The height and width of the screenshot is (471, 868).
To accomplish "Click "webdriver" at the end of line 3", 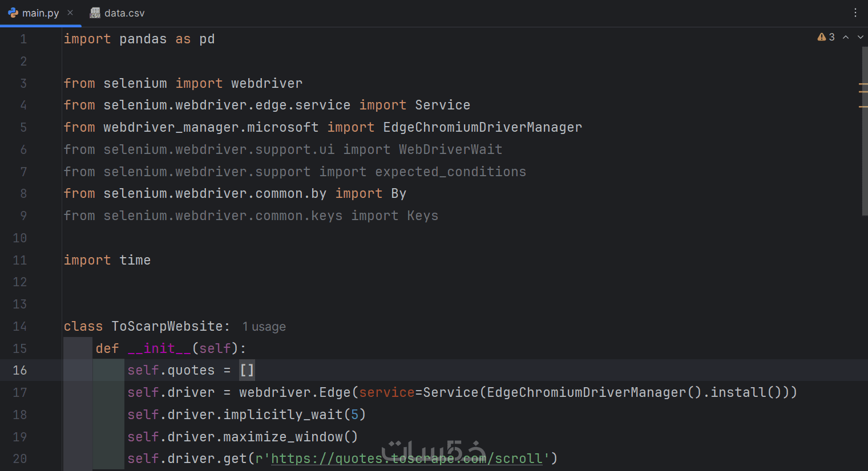I will pos(267,83).
